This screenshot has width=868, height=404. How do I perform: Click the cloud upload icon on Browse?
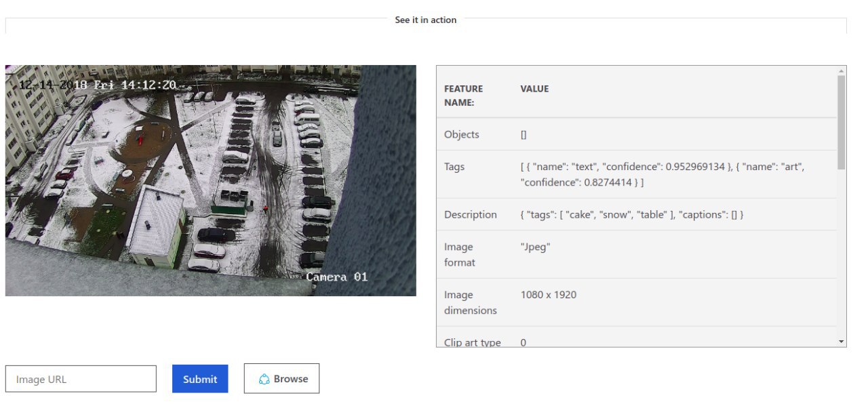click(x=264, y=380)
